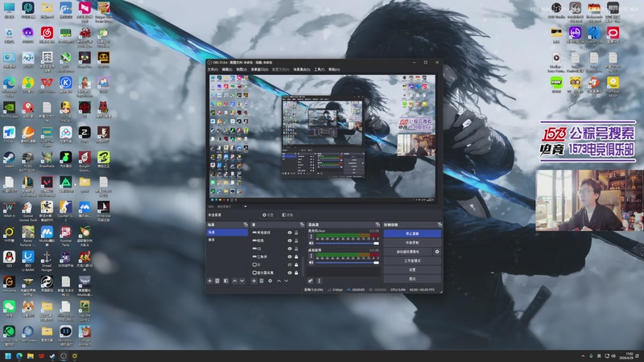Image resolution: width=644 pixels, height=362 pixels.
Task: Open the 编辑(E) menu in OBS
Action: tap(227, 69)
